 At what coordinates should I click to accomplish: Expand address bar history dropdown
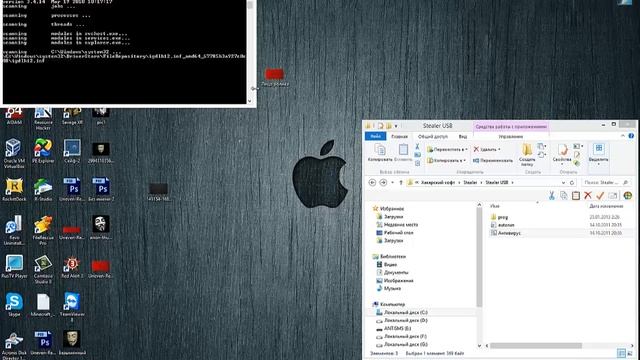pyautogui.click(x=563, y=182)
